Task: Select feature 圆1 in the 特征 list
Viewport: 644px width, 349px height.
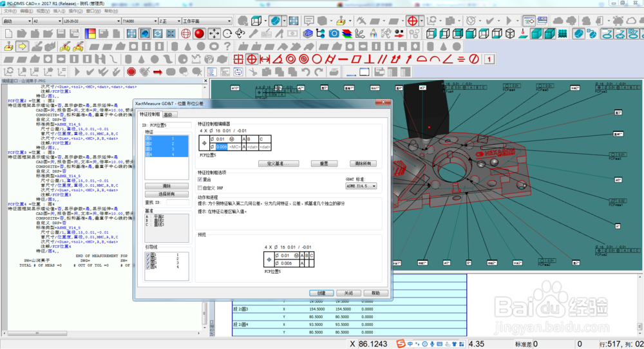Action: pos(167,138)
